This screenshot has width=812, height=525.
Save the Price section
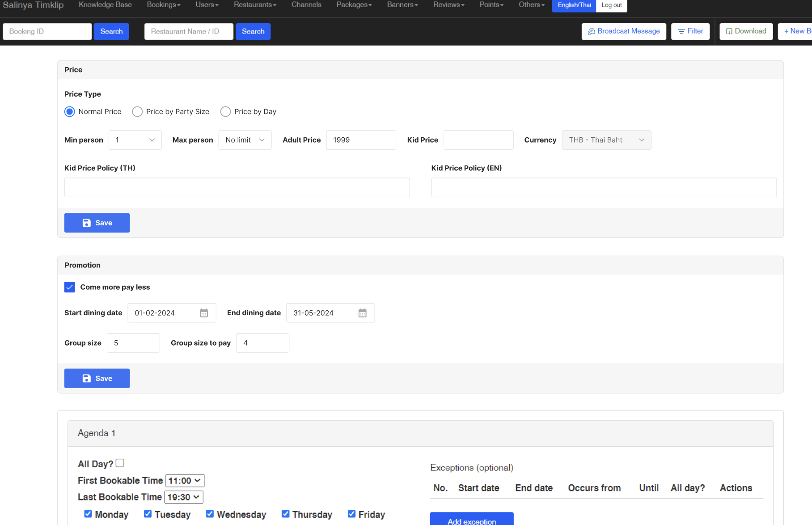[x=97, y=223]
